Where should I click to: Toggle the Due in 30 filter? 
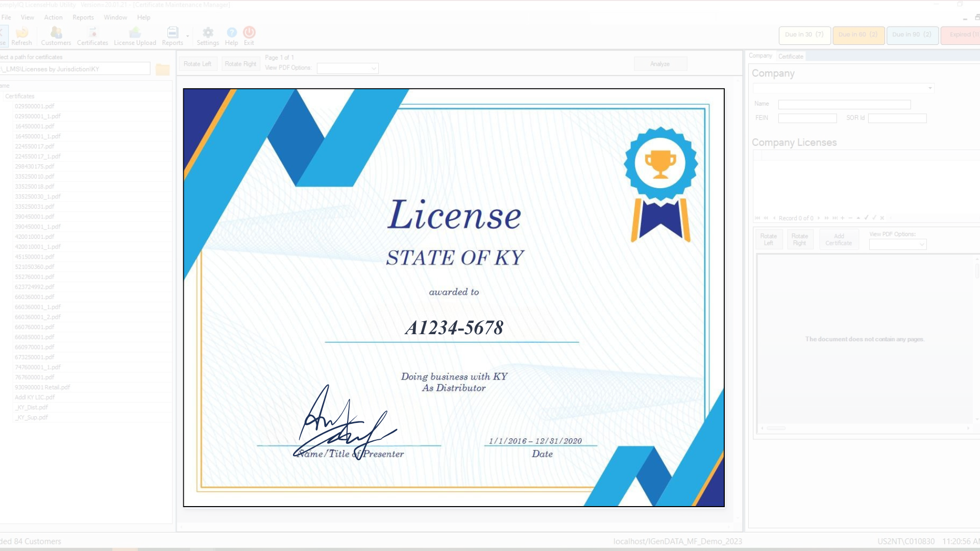804,35
